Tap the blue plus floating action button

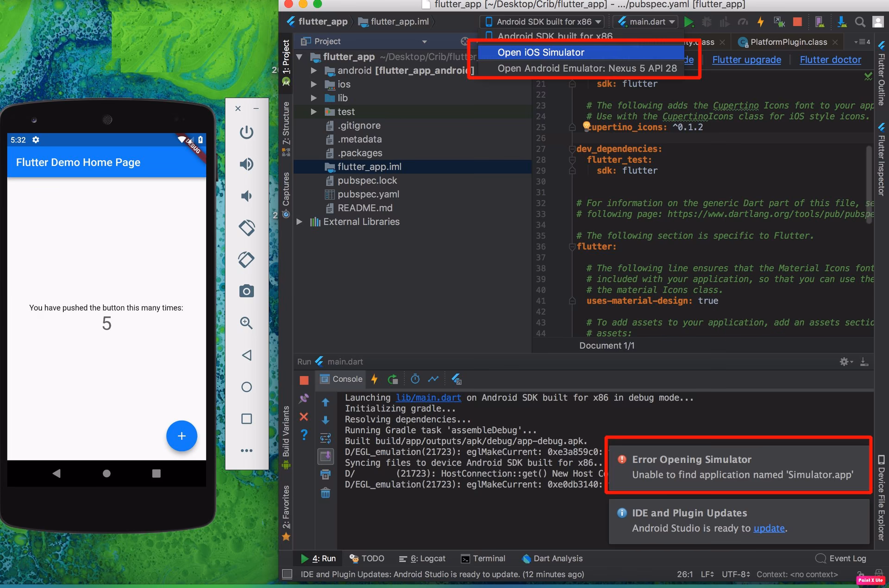pos(182,436)
